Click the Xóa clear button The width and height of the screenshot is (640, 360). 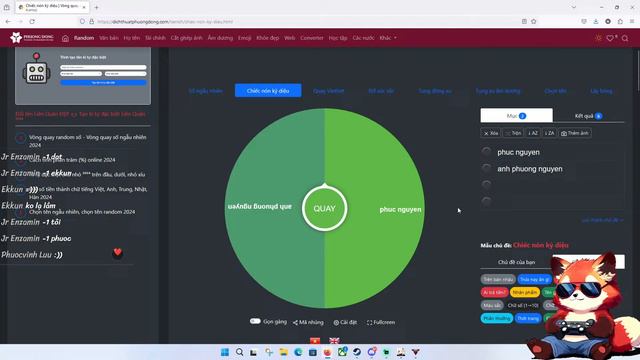pos(491,133)
